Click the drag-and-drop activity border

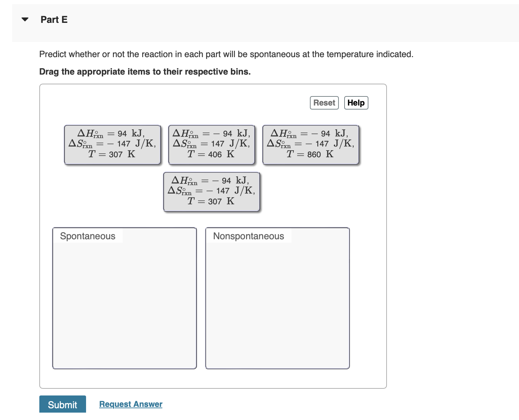pos(213,85)
